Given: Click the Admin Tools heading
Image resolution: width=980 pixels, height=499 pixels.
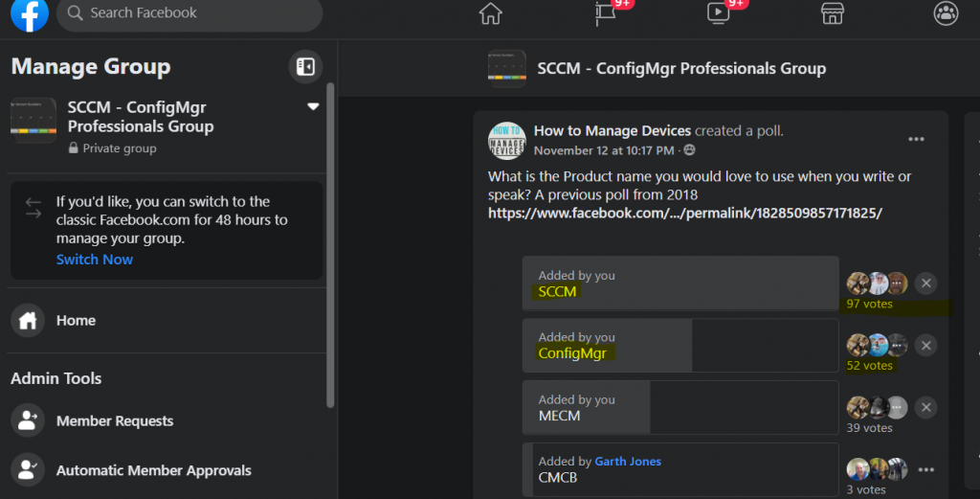Looking at the screenshot, I should point(56,378).
